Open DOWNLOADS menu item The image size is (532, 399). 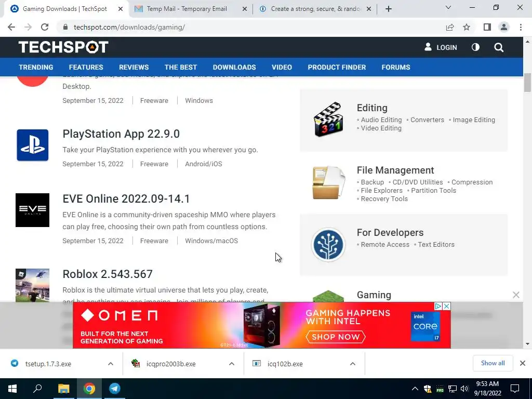(234, 67)
